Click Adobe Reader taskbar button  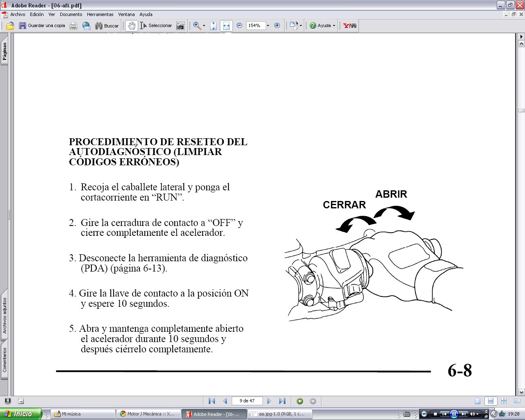point(214,414)
